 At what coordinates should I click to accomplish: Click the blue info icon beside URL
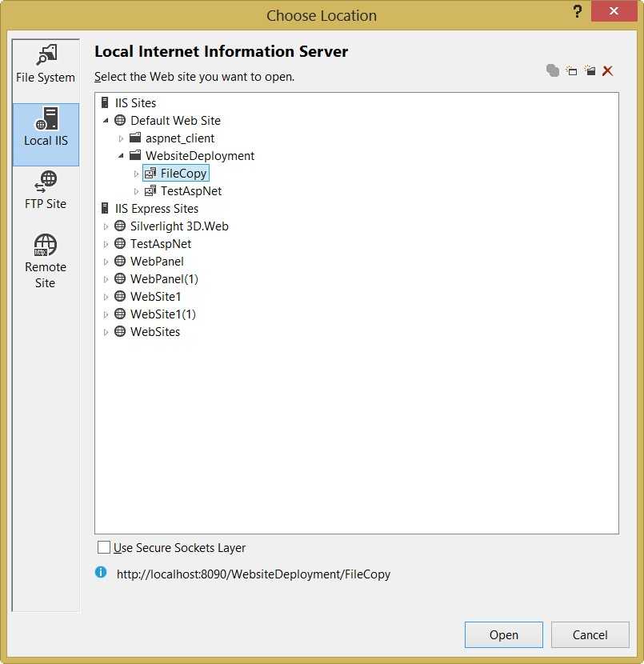[101, 572]
